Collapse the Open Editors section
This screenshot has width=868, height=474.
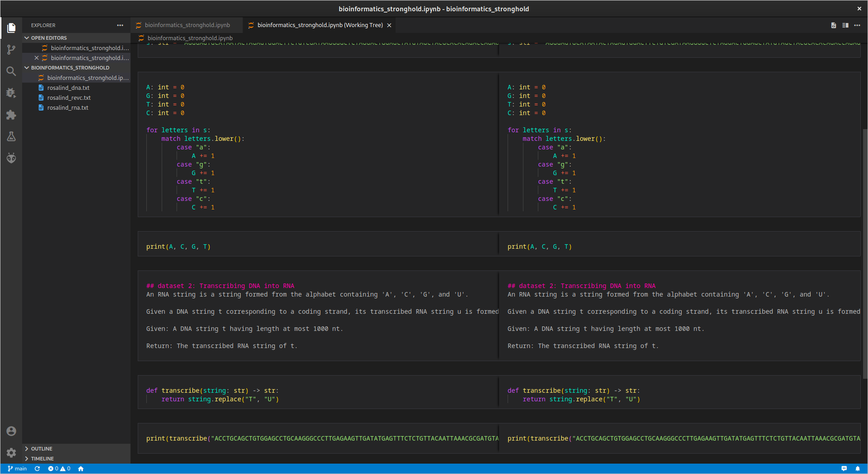click(x=77, y=38)
